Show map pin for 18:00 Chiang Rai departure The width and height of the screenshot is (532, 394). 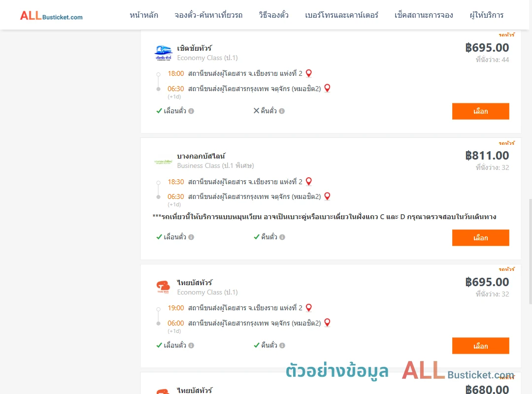pos(309,73)
